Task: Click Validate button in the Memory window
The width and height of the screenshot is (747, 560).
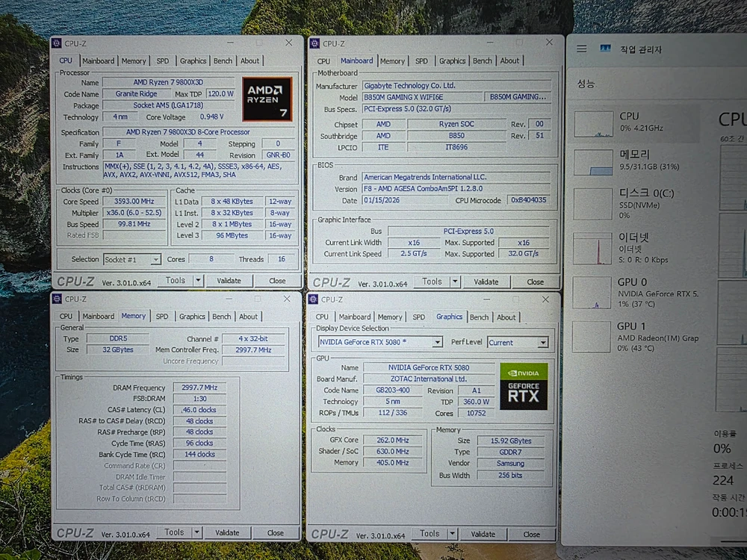Action: point(227,532)
